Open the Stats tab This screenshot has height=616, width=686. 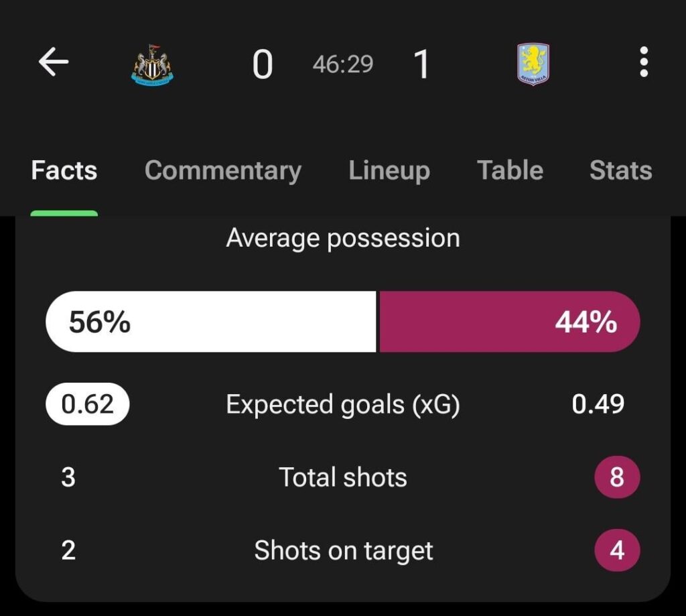pos(620,171)
